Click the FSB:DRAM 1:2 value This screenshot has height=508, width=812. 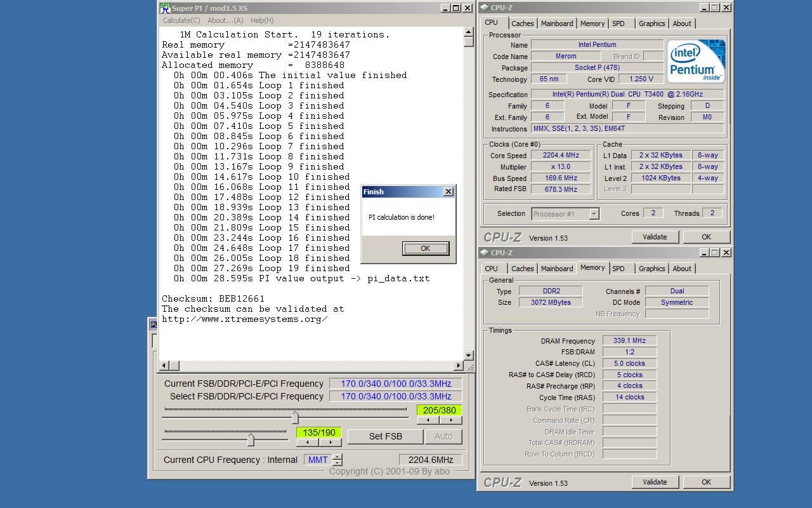click(x=629, y=352)
